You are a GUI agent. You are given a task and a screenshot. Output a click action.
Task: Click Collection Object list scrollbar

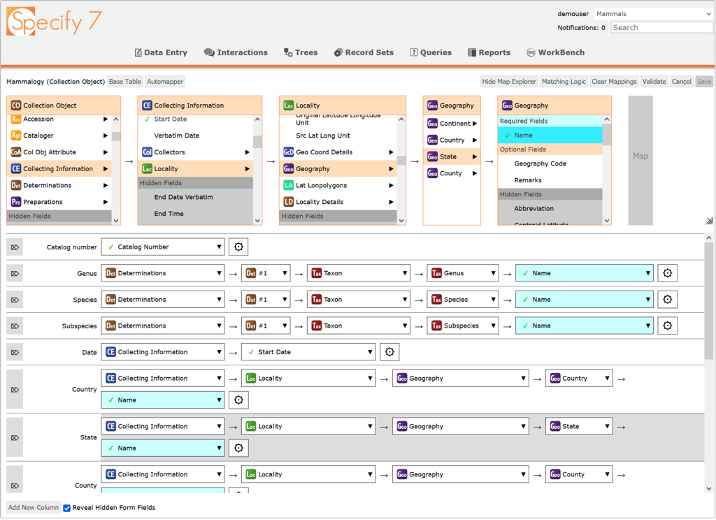(116, 169)
